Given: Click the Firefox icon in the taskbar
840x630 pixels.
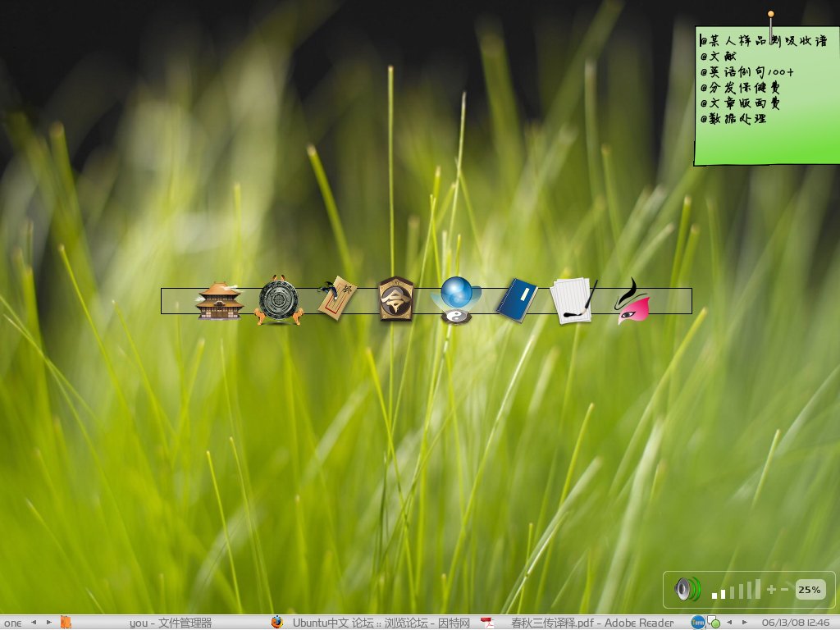Looking at the screenshot, I should tap(277, 622).
